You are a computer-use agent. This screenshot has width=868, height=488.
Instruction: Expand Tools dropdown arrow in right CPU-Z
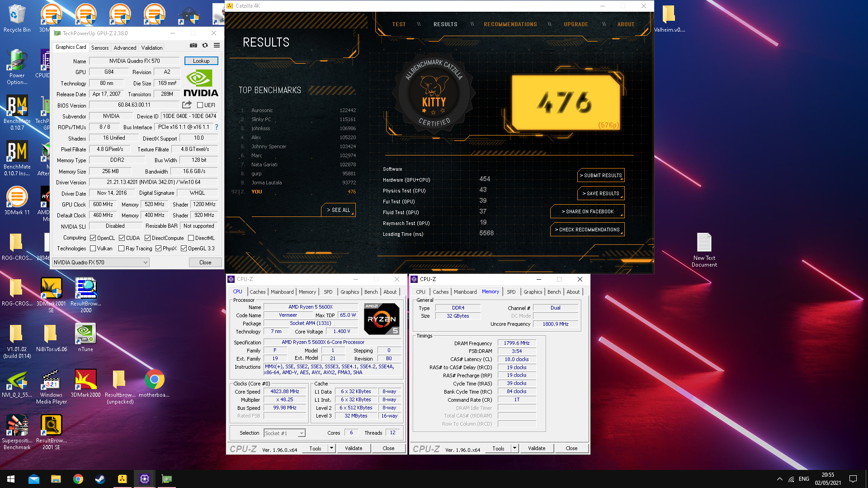(x=514, y=448)
